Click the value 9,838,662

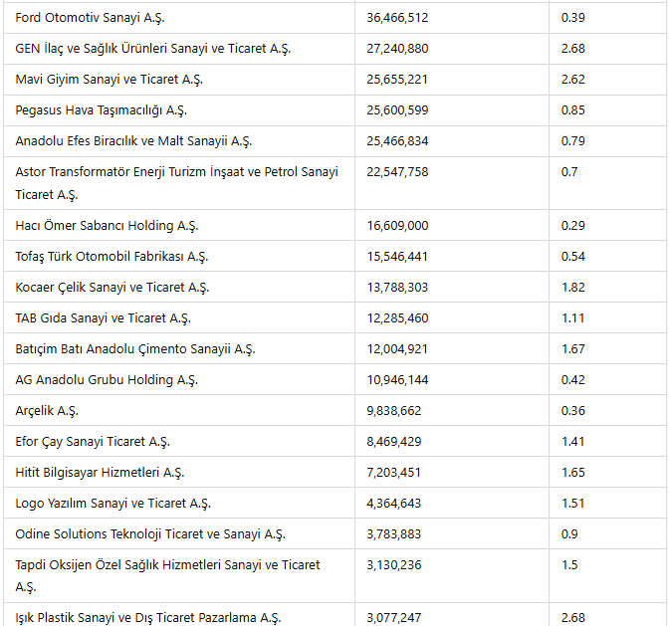(394, 410)
